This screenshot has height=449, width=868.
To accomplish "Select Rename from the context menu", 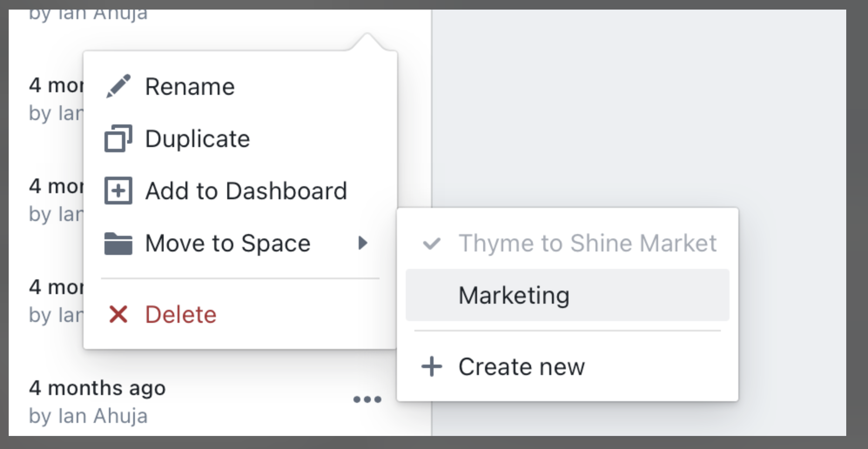I will [x=190, y=86].
